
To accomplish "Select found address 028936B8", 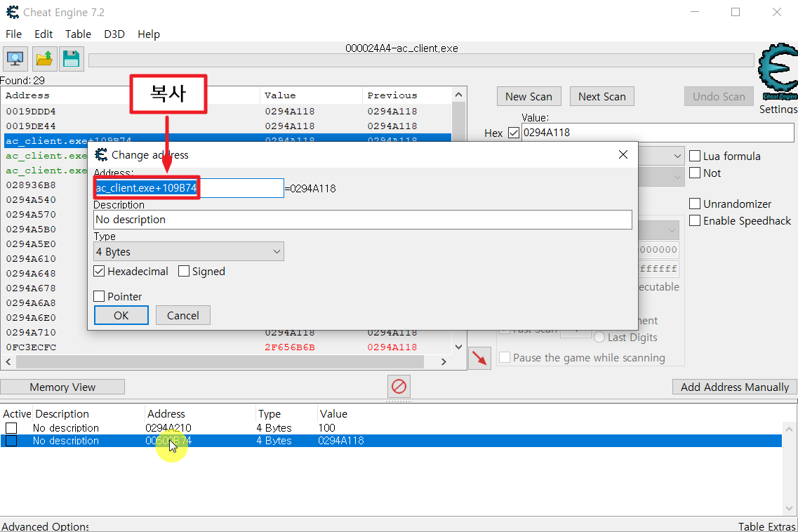I will click(x=31, y=185).
